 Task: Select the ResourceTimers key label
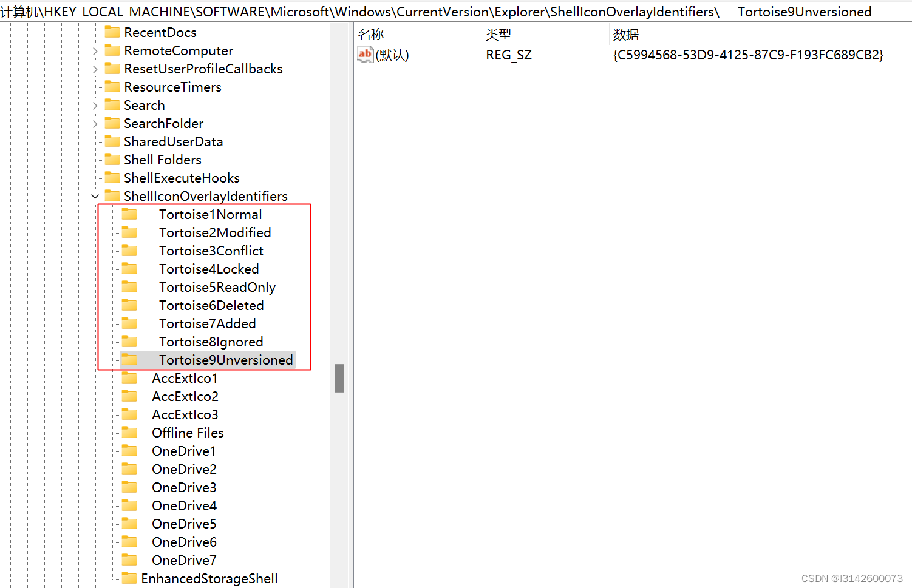tap(172, 87)
